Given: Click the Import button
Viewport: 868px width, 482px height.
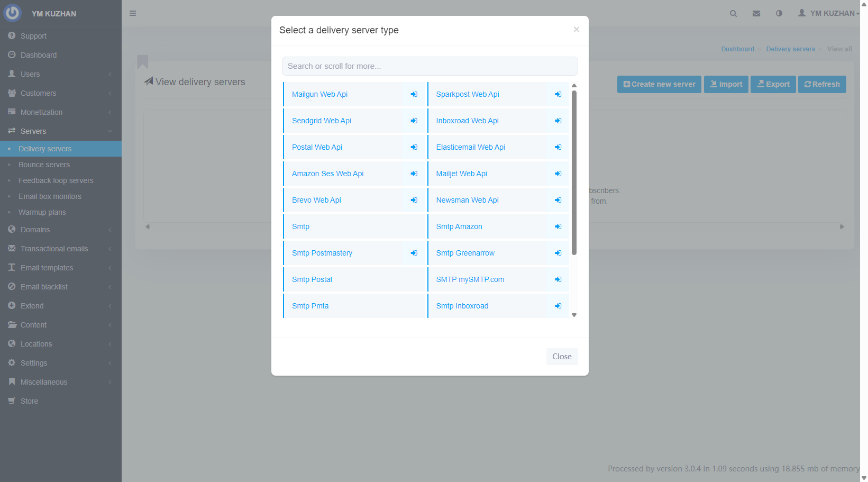Looking at the screenshot, I should 726,84.
